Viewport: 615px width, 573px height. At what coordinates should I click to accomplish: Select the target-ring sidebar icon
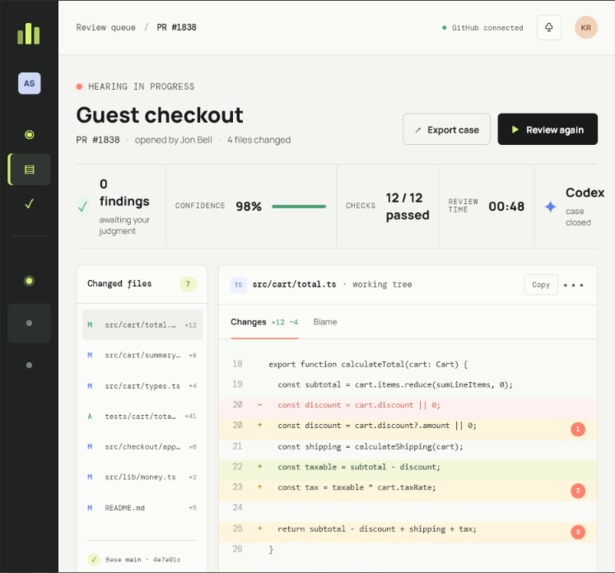tap(29, 135)
